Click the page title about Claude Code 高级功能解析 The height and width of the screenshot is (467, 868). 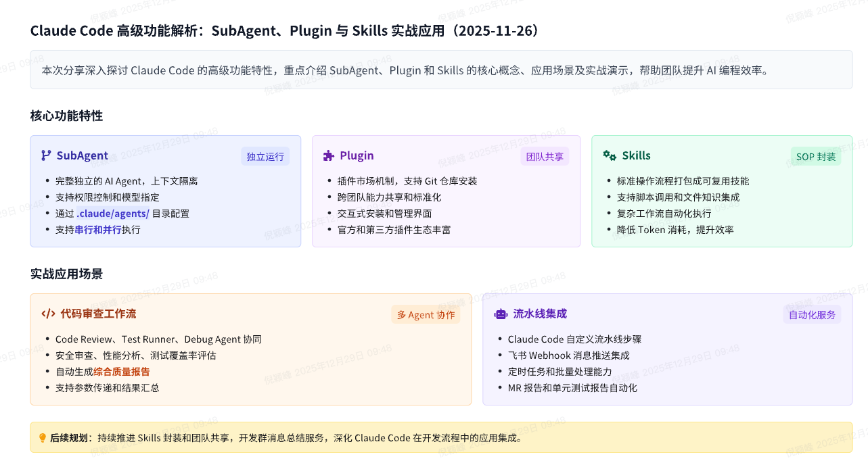coord(284,31)
